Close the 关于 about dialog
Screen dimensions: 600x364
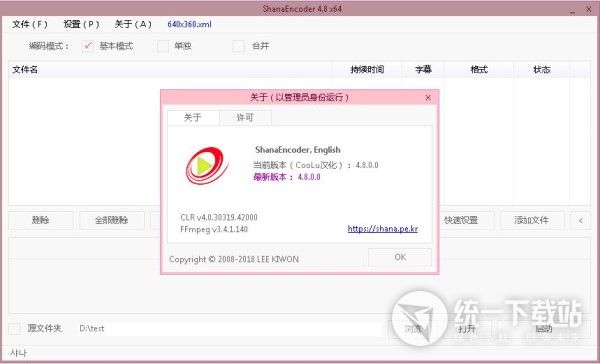click(428, 98)
